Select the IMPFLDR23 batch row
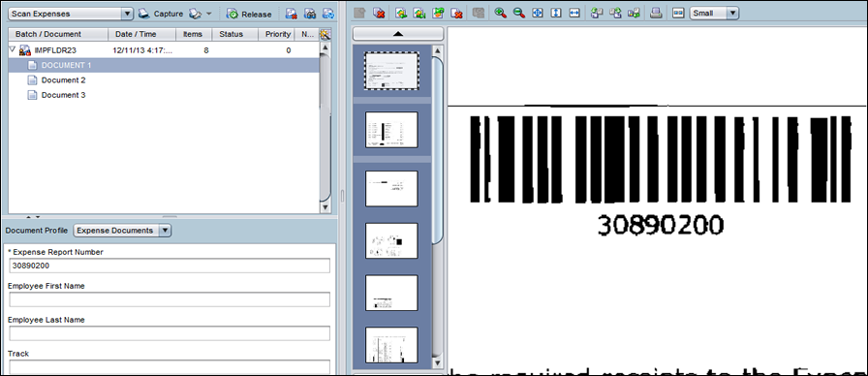Image resolution: width=868 pixels, height=376 pixels. (x=164, y=49)
